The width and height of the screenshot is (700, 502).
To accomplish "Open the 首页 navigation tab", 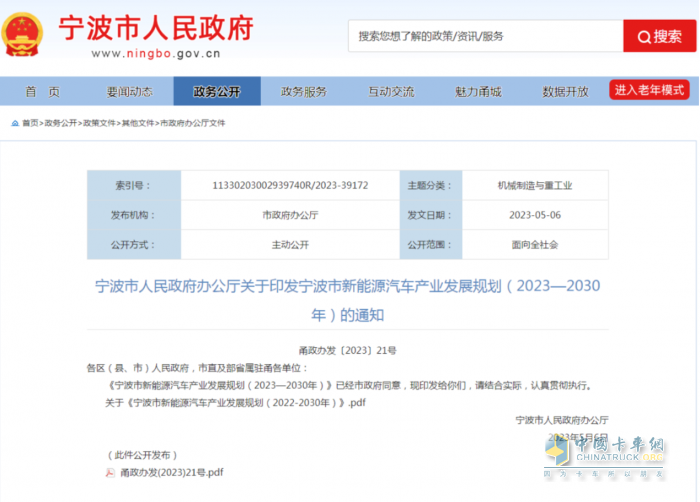I will (x=42, y=91).
